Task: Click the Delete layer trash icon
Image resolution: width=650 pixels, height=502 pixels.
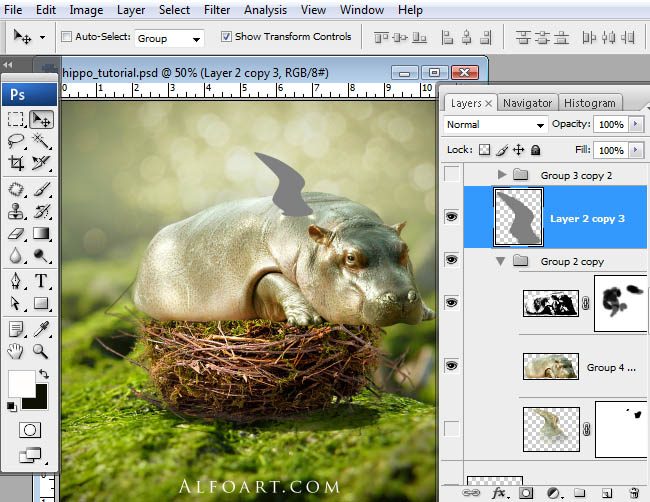Action: [632, 492]
